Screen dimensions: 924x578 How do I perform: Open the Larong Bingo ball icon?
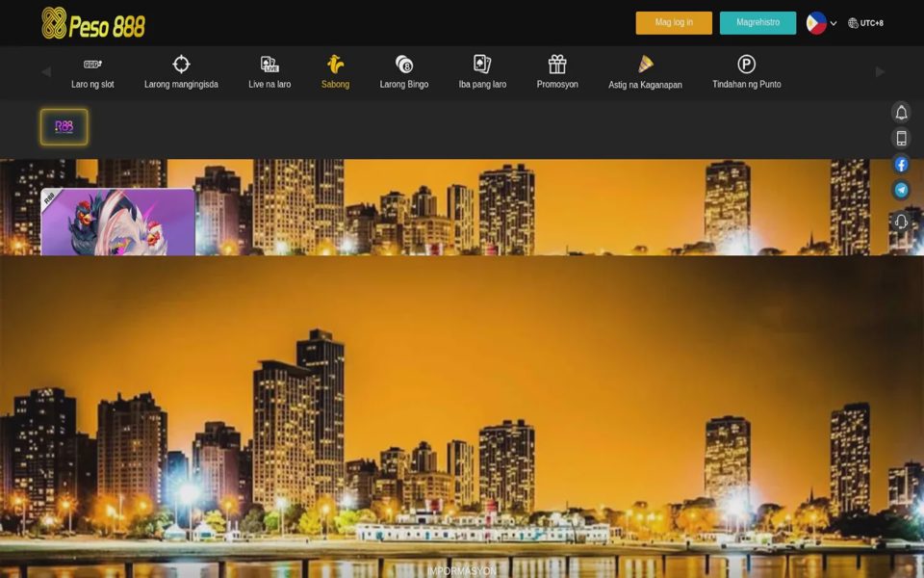404,64
